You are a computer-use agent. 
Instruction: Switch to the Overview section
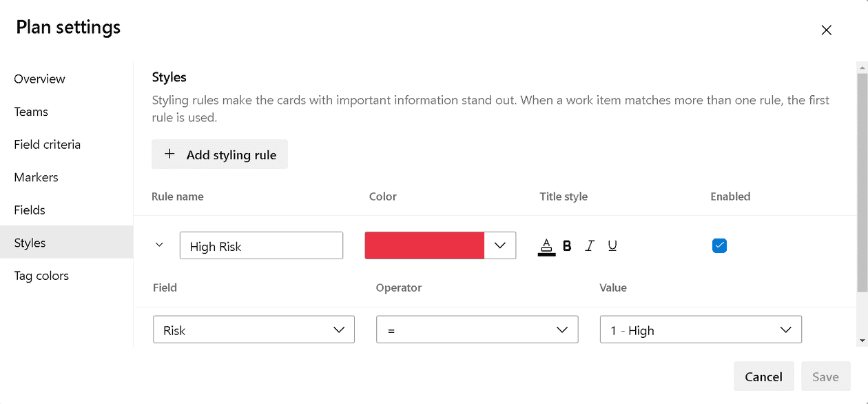(x=39, y=79)
